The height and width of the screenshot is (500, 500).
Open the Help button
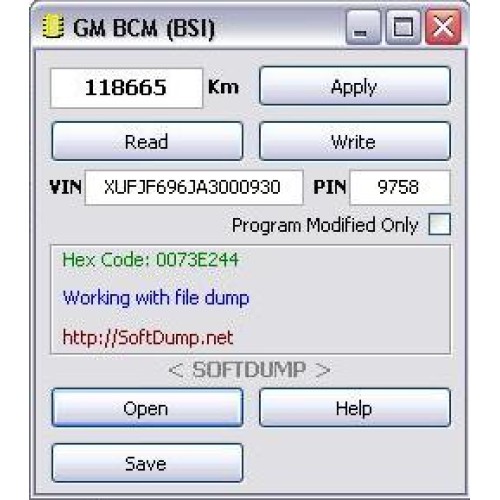(355, 407)
